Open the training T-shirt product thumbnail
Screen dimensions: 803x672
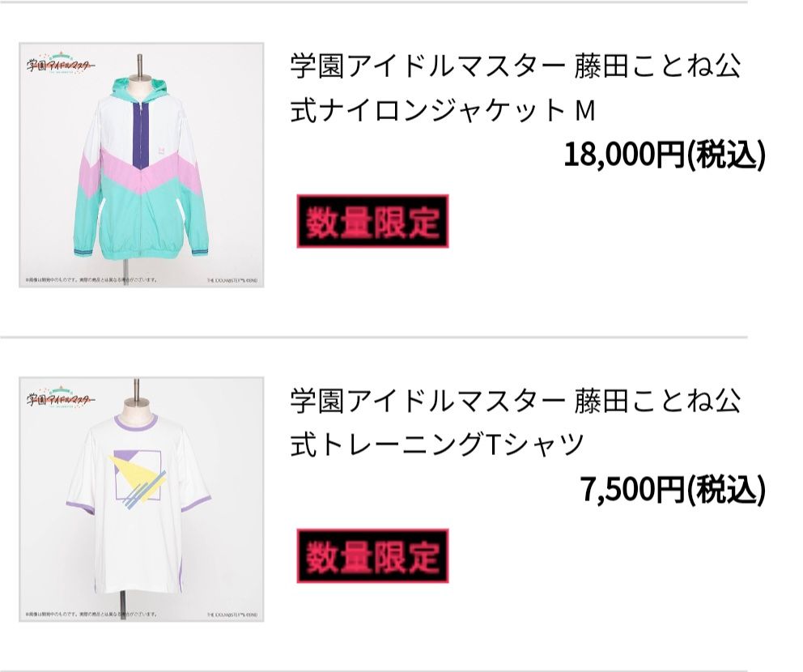tap(142, 500)
